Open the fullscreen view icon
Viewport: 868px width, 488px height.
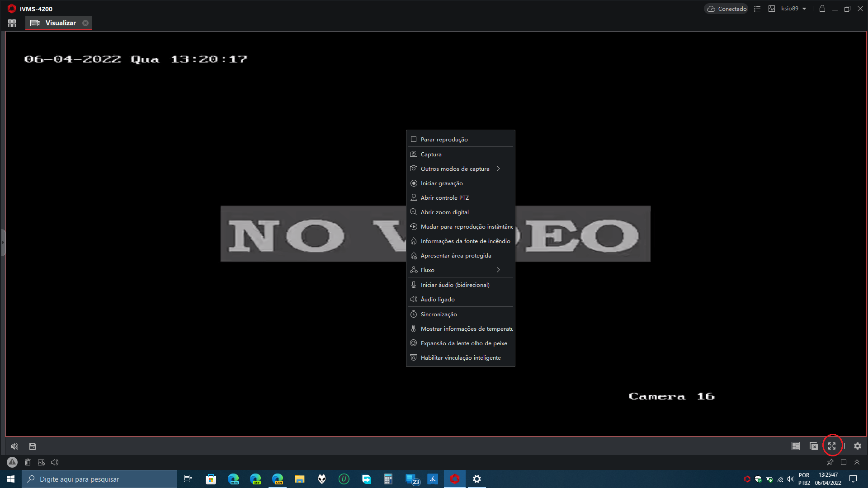coord(832,446)
